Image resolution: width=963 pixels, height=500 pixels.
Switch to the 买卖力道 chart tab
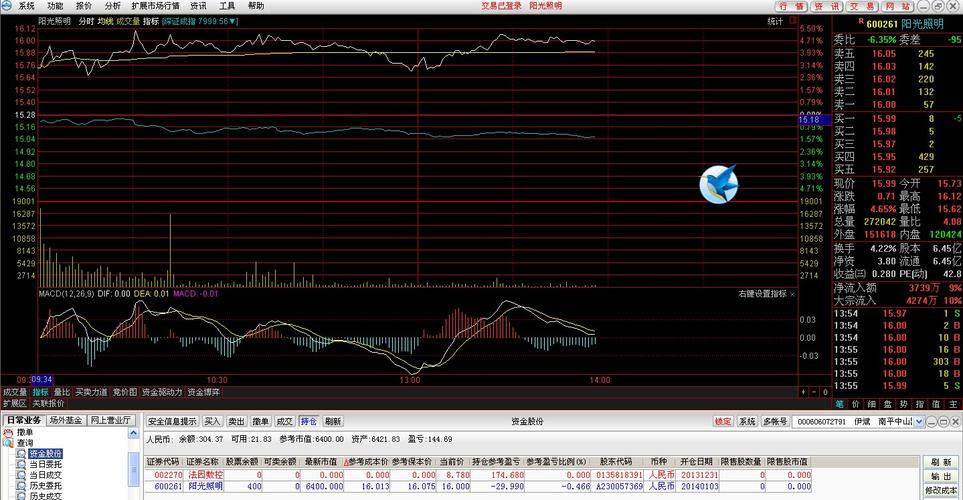[92, 392]
